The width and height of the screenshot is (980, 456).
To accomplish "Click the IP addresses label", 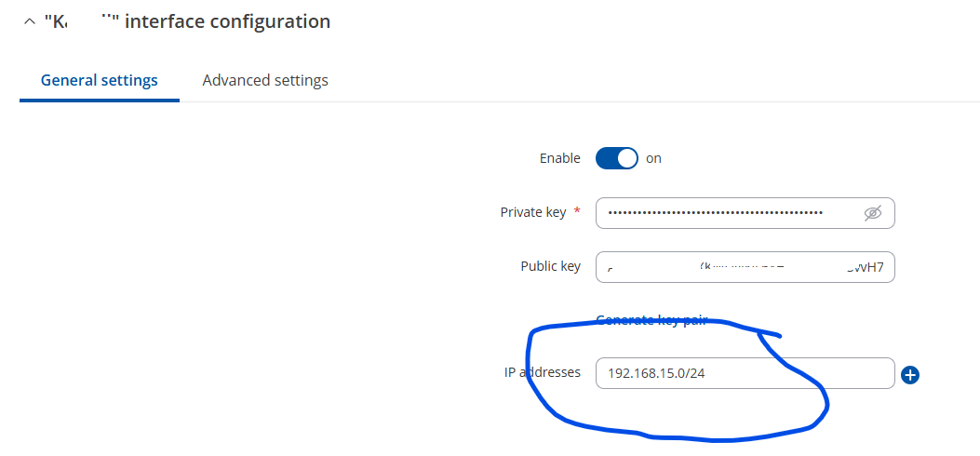I will click(x=543, y=373).
